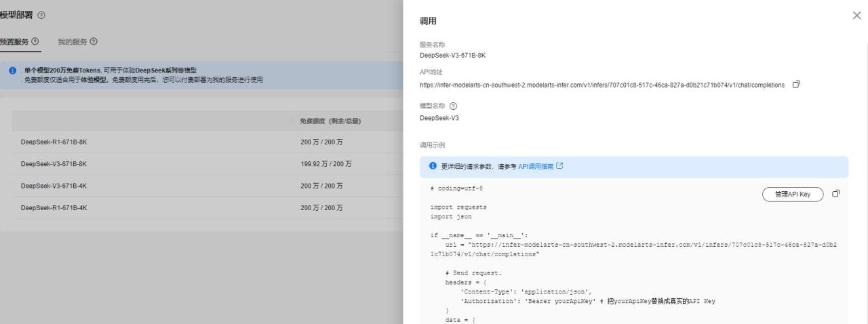Viewport: 868px width, 324px height.
Task: Click help icon beside 模型名称
Action: tap(453, 106)
